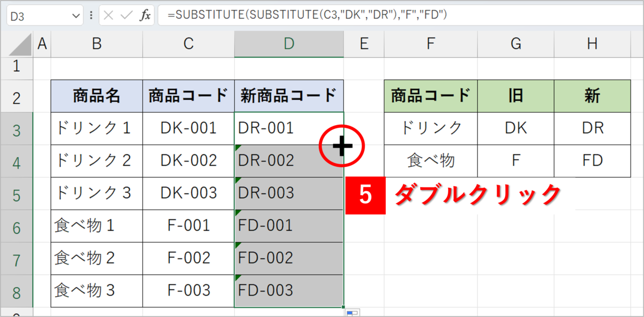Click cell DR in column H
This screenshot has height=317, width=644.
tap(592, 129)
